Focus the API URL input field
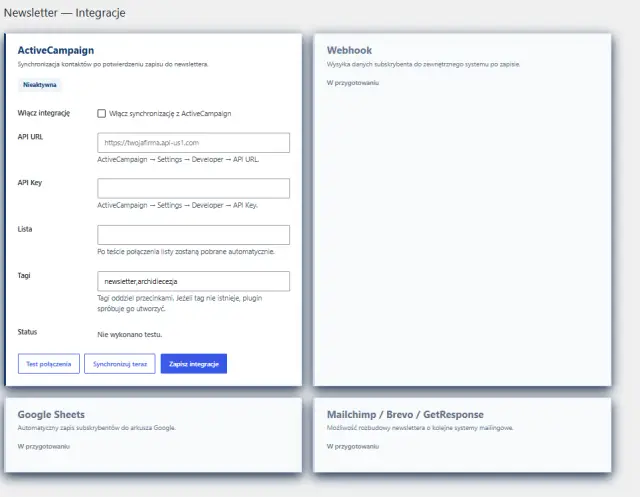Screen dimensions: 640x497 pyautogui.click(x=193, y=143)
